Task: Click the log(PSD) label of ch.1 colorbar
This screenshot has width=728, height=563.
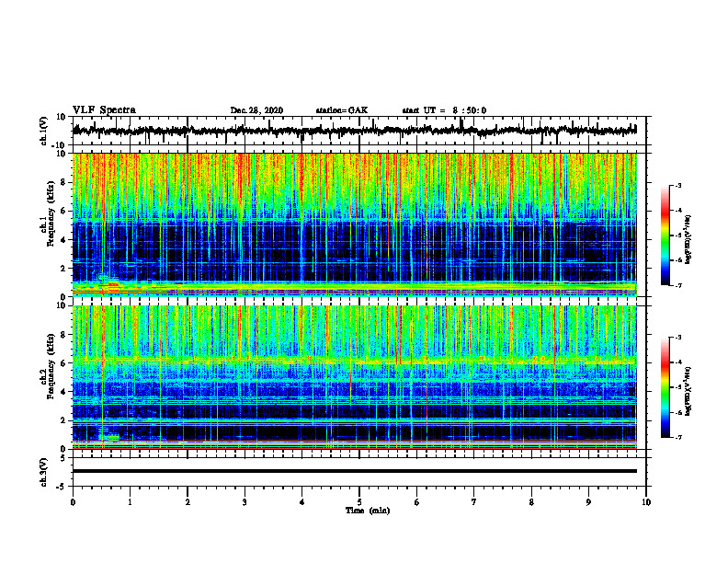Action: (x=688, y=240)
